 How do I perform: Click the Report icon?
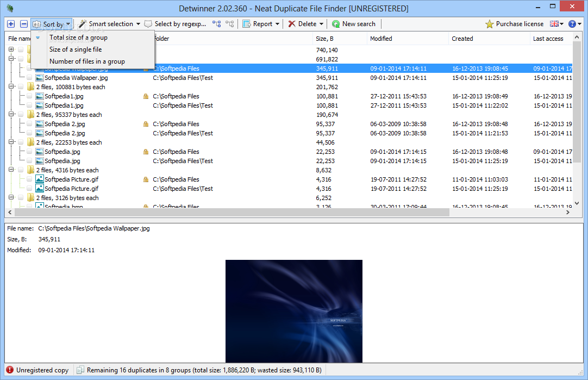[x=246, y=24]
